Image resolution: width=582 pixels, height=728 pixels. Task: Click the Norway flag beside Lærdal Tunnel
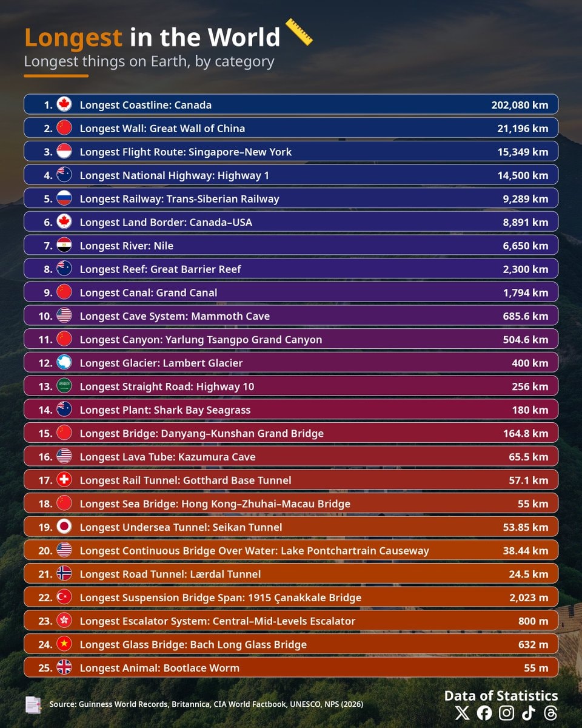64,574
